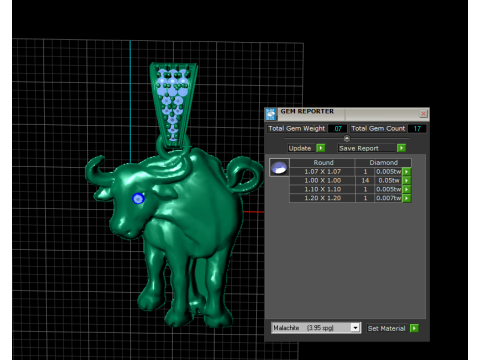
Task: Click the green arrow next to Update
Action: [321, 148]
